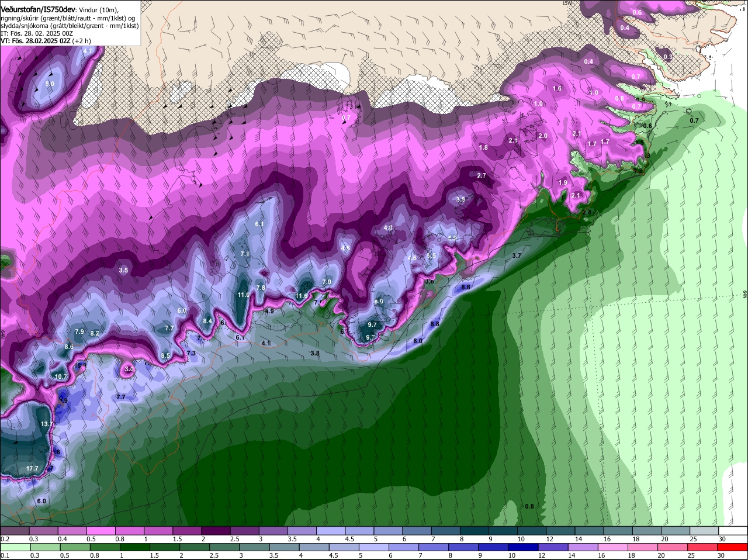Click the map value 4.1

click(x=266, y=343)
